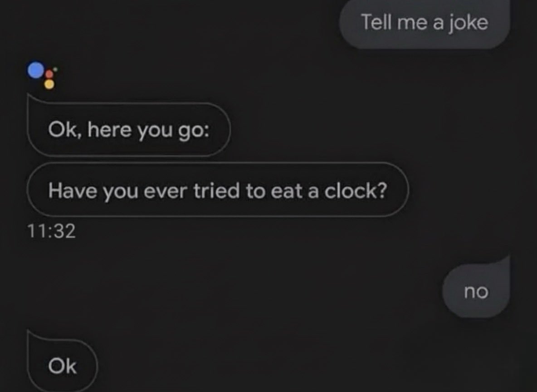Image resolution: width=537 pixels, height=392 pixels.
Task: Click the large blue dot of Assistant logo
Action: click(36, 70)
